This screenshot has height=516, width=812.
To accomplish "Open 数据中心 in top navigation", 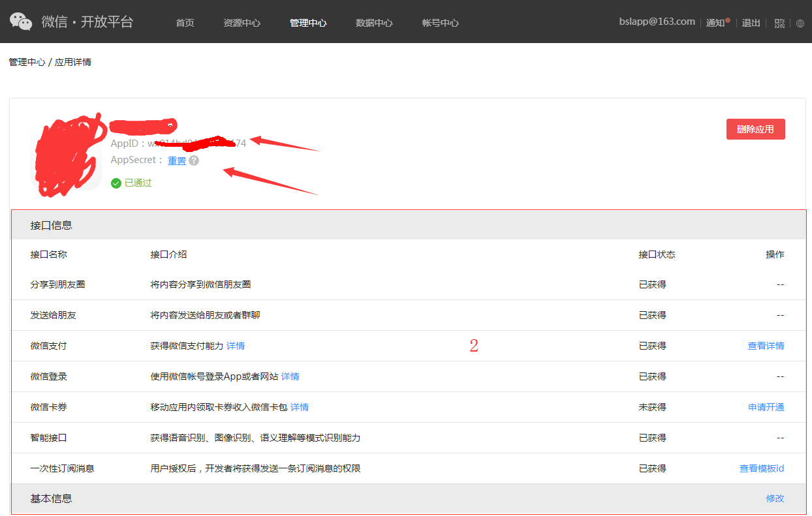I will point(374,23).
